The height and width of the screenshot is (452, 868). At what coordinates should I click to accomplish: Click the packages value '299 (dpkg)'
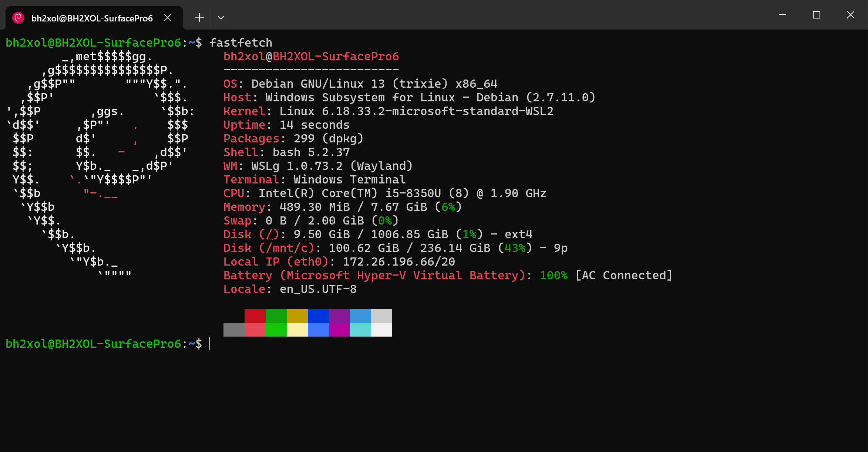(x=329, y=138)
